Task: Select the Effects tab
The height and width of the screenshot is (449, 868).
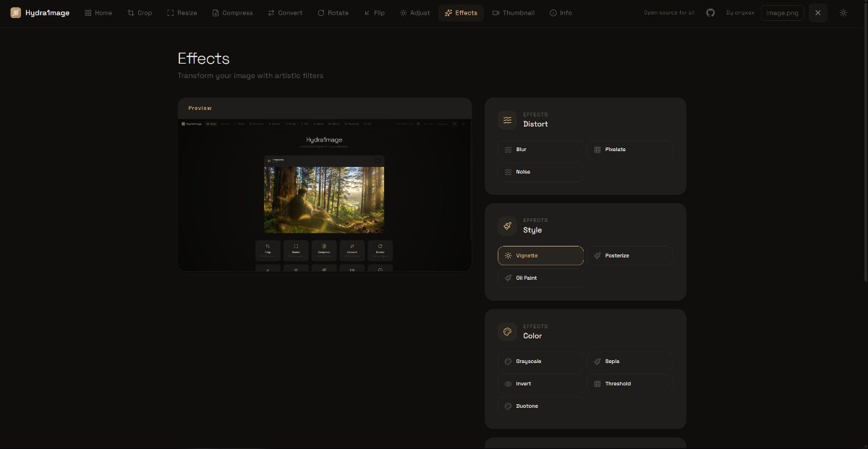Action: 461,13
